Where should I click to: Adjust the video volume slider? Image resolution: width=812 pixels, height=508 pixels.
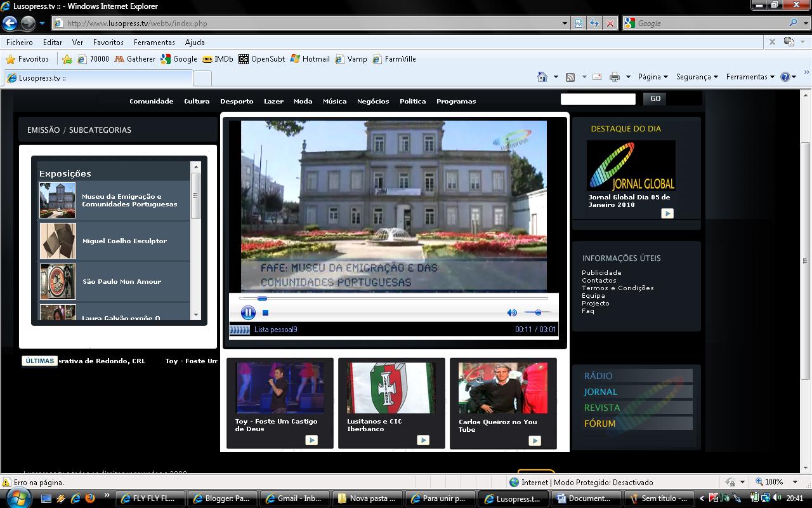coord(537,312)
